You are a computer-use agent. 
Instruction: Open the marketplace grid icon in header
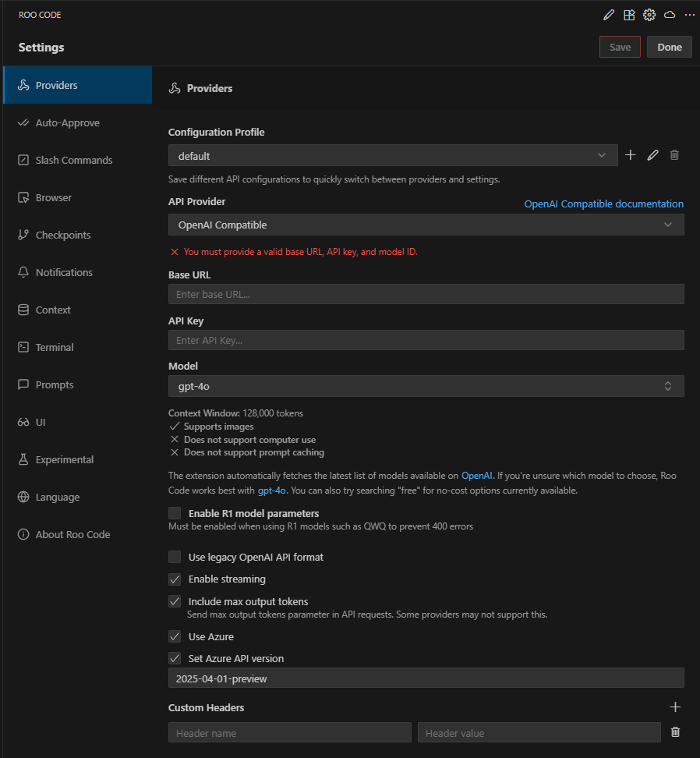(x=629, y=15)
